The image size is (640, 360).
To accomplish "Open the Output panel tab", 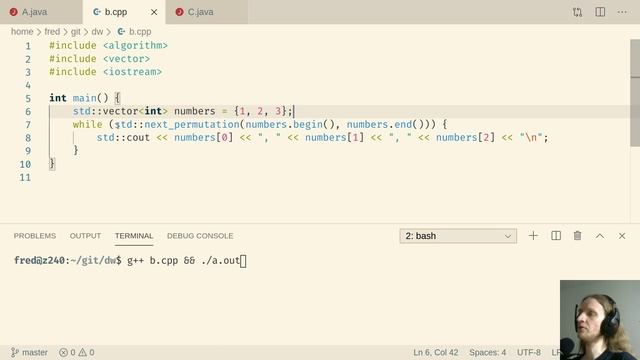I will 85,236.
